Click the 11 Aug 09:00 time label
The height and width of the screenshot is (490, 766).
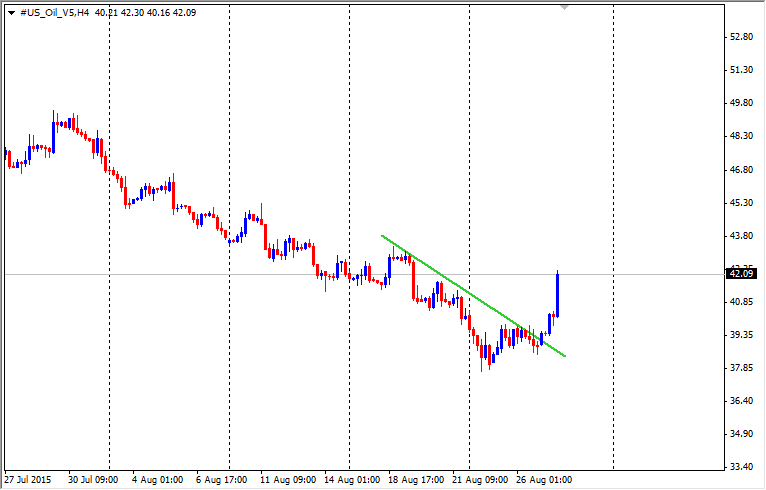coord(288,480)
